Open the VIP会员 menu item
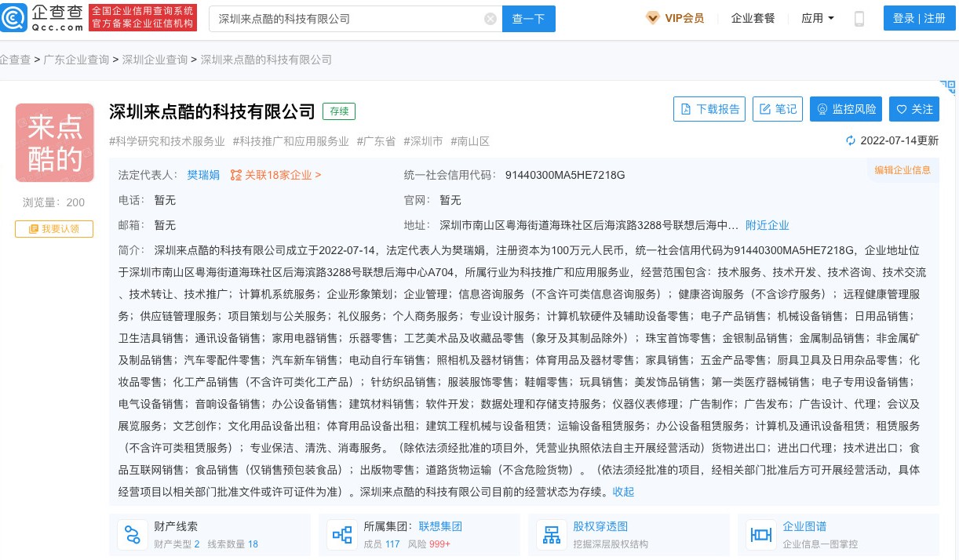Viewport: 959px width, 560px height. [x=674, y=18]
